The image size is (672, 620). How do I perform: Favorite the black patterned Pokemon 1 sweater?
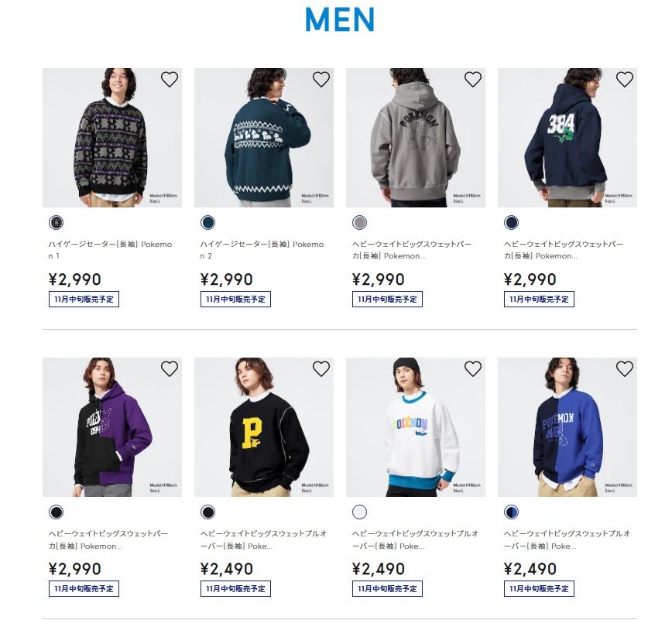tap(170, 79)
